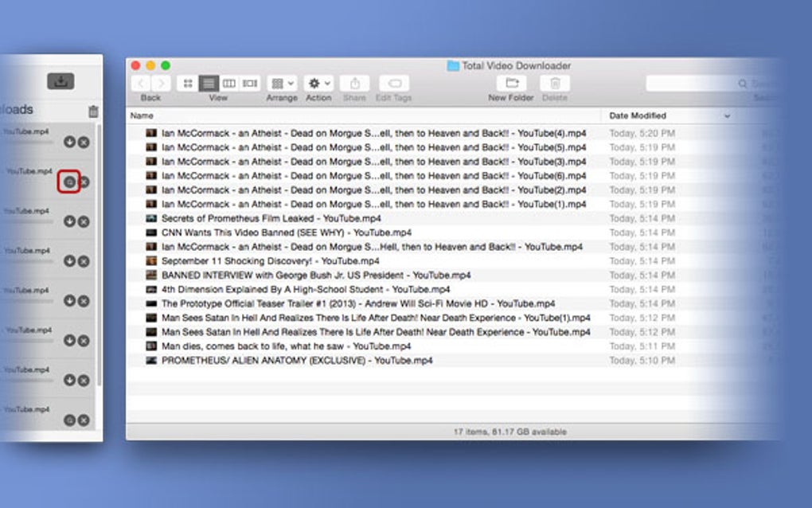Click the Total Video Downloader window title
This screenshot has height=508, width=812.
point(516,66)
